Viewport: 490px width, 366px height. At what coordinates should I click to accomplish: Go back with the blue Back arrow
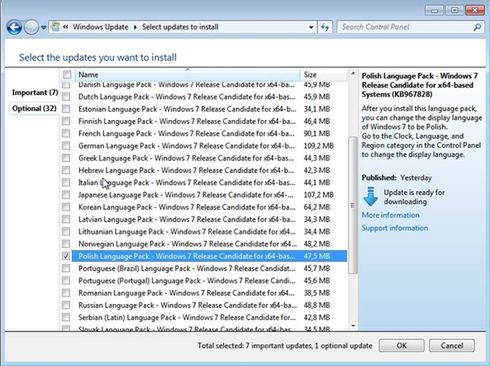14,27
